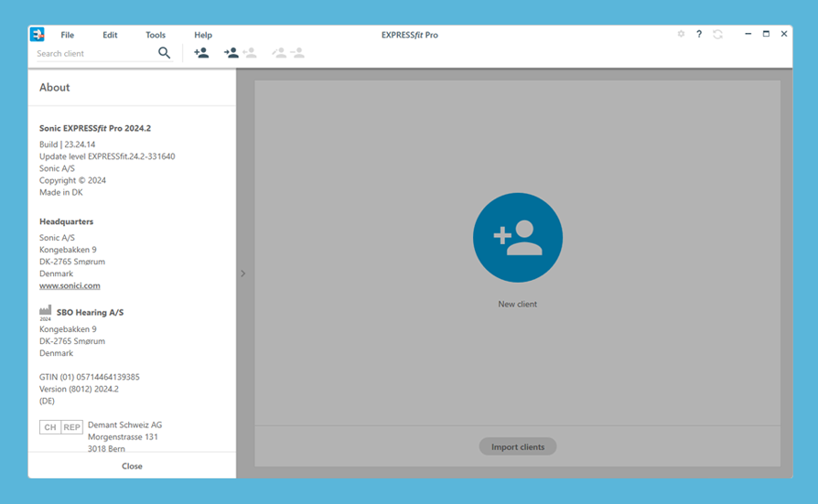Screen dimensions: 818x504
Task: Click the Demant Schweiz AG text
Action: pyautogui.click(x=124, y=424)
